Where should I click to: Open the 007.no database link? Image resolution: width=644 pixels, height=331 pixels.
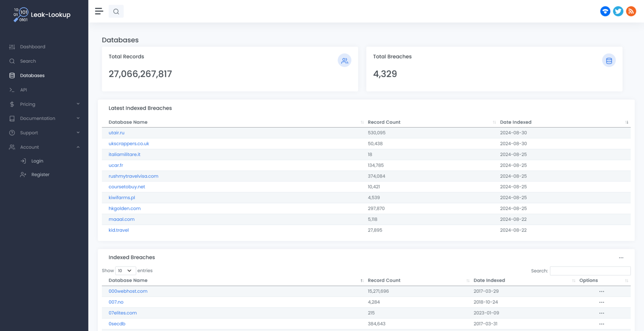tap(116, 302)
